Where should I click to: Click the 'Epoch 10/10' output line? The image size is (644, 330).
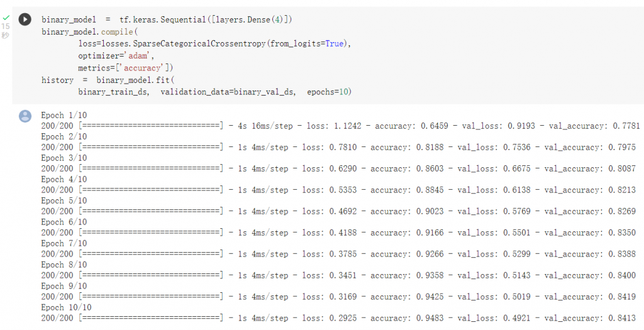coord(66,307)
